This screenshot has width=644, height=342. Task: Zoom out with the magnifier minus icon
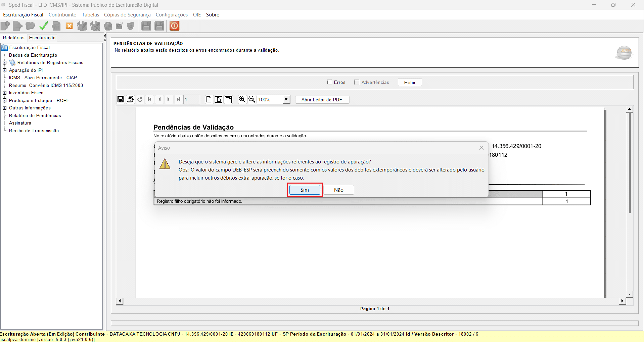(251, 99)
